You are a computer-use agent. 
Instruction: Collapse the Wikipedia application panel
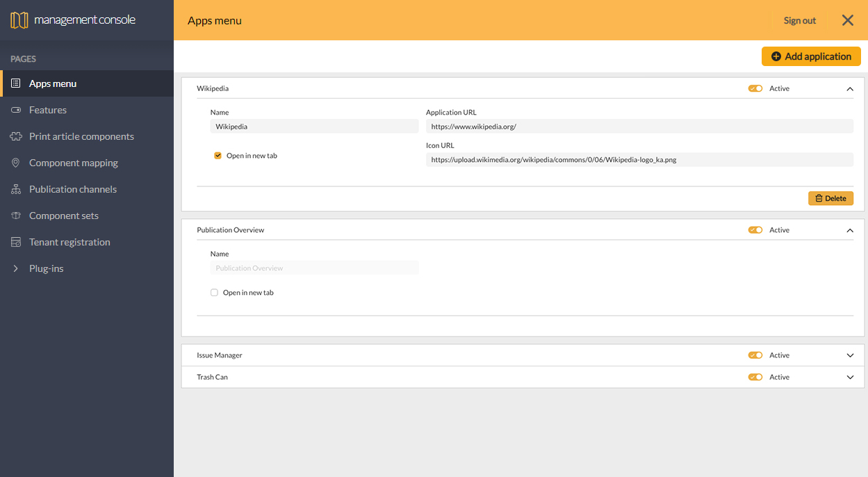click(850, 89)
